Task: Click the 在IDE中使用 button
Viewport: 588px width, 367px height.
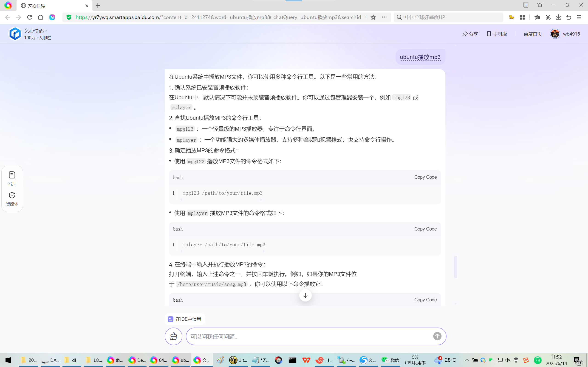Action: [x=185, y=319]
